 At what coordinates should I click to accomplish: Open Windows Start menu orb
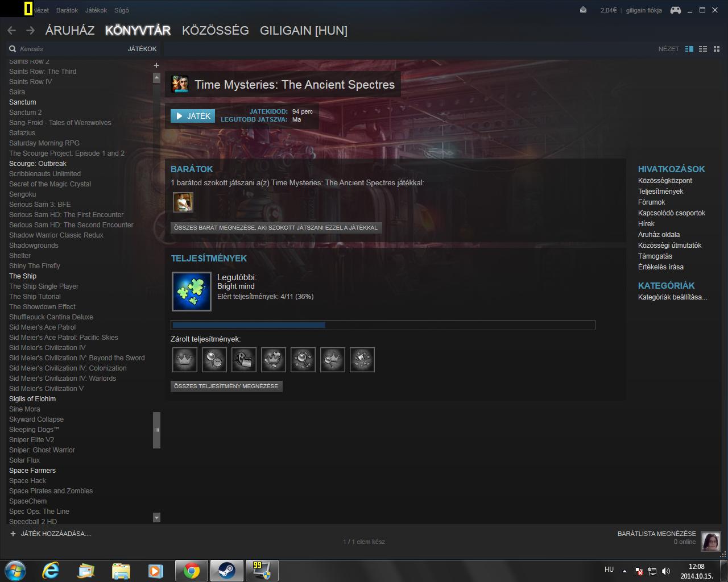tap(15, 570)
